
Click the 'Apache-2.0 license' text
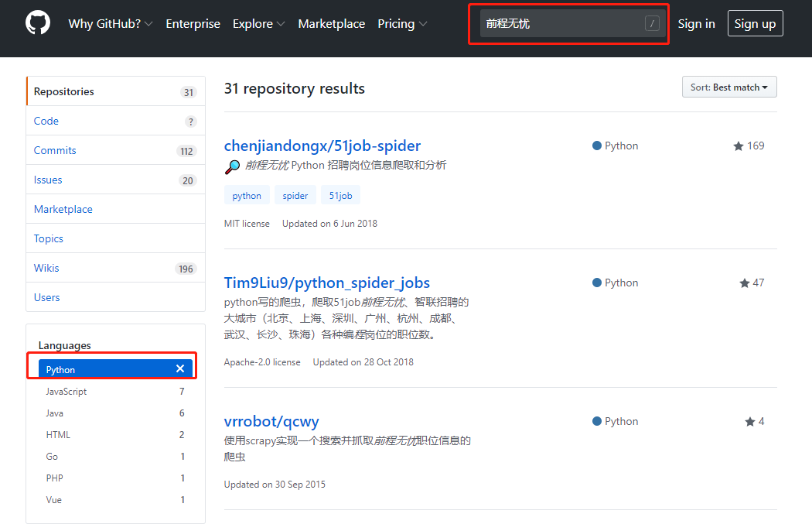262,362
